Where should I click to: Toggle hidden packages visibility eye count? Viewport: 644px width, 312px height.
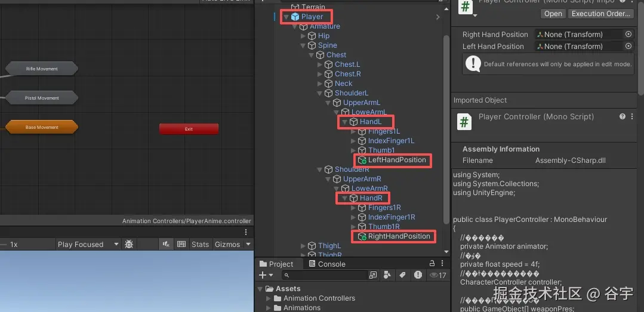pyautogui.click(x=438, y=275)
